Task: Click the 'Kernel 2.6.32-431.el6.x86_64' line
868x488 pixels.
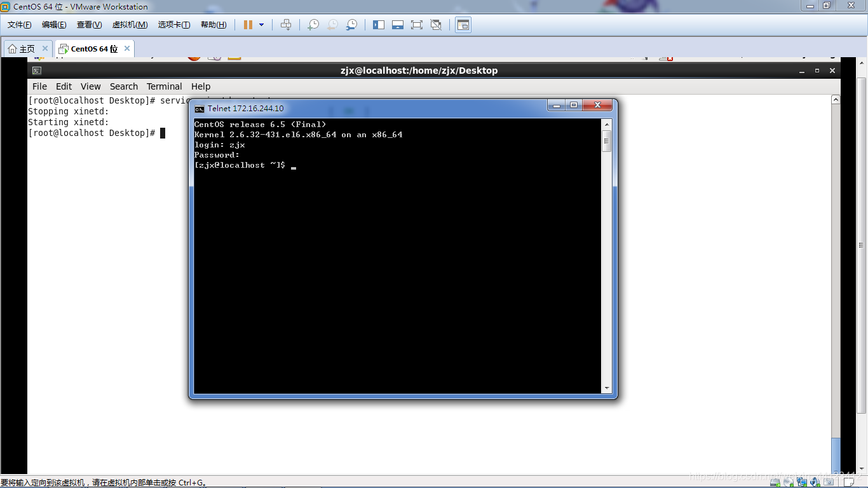Action: 299,135
